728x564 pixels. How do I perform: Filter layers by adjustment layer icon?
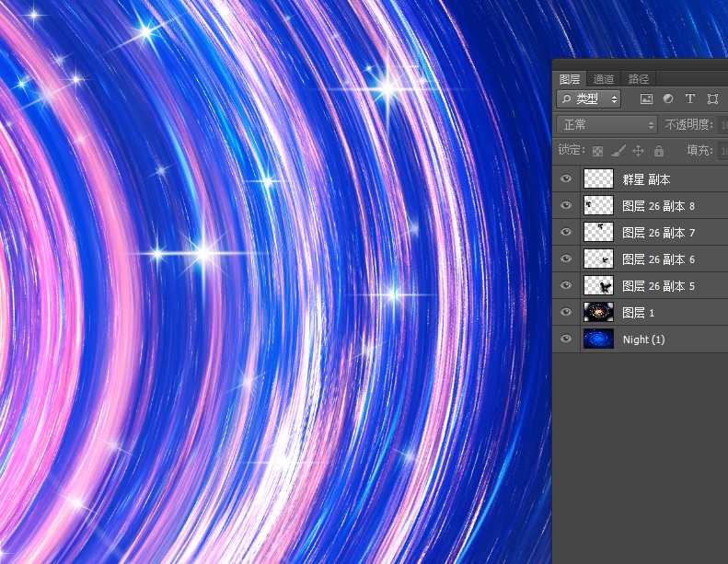pyautogui.click(x=668, y=98)
